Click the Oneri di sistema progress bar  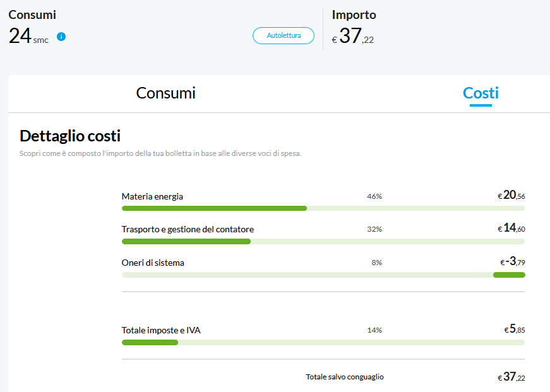323,275
